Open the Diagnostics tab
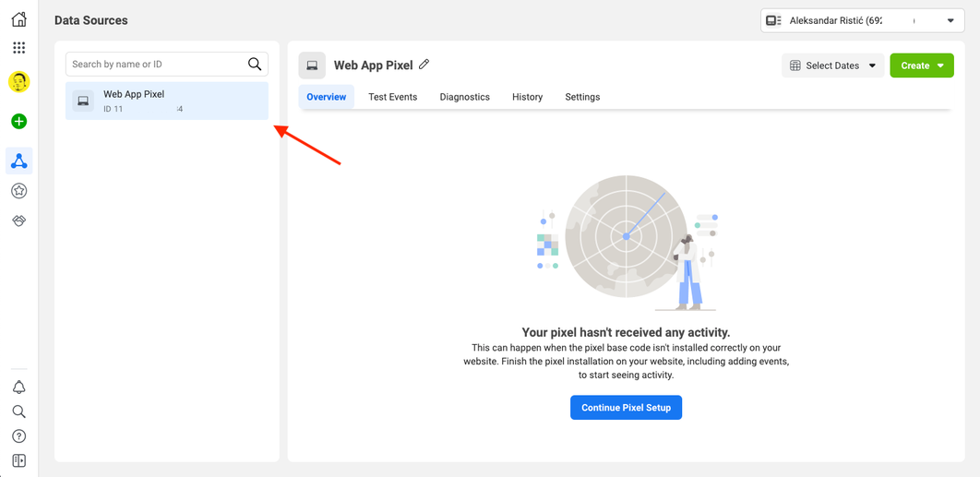Image resolution: width=980 pixels, height=477 pixels. point(464,97)
